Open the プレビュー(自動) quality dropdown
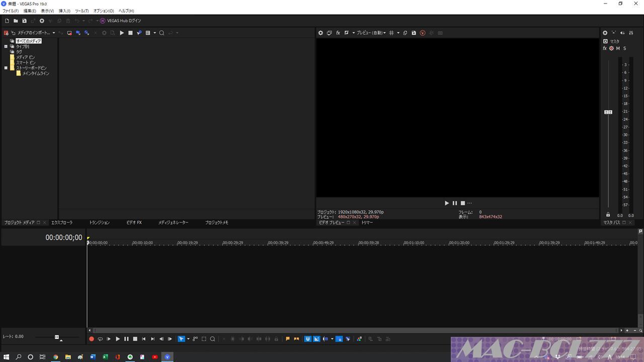Image resolution: width=644 pixels, height=362 pixels. (x=371, y=33)
